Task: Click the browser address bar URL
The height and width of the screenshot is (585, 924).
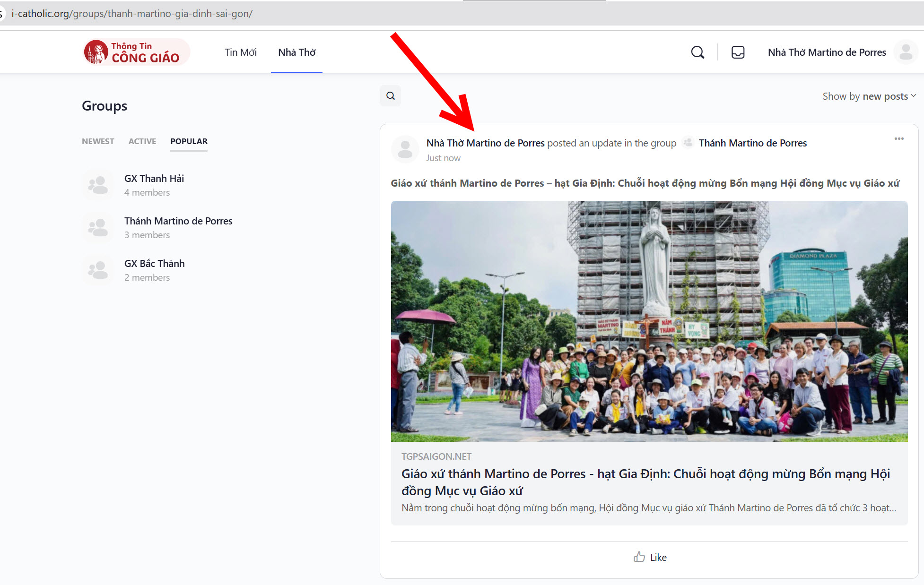Action: pyautogui.click(x=132, y=14)
